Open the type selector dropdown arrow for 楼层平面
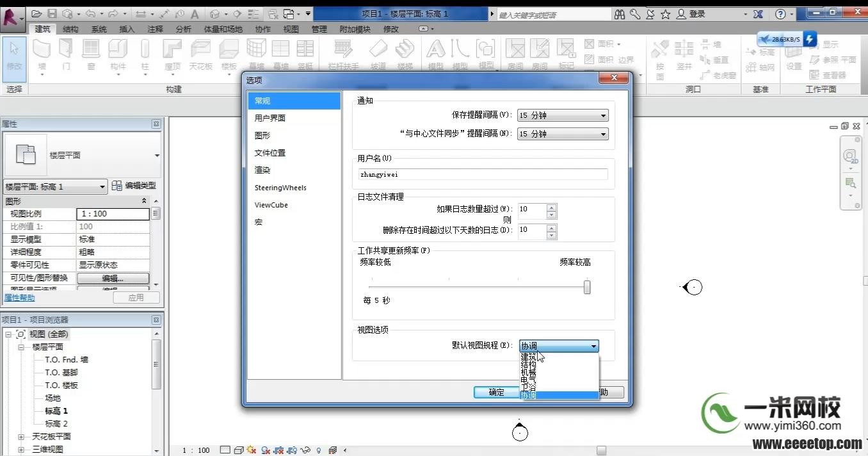The width and height of the screenshot is (868, 456). pyautogui.click(x=157, y=156)
